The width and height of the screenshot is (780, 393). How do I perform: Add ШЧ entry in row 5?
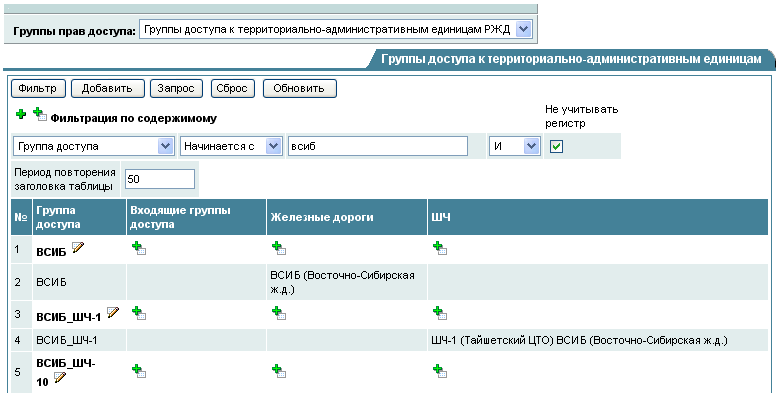(440, 371)
